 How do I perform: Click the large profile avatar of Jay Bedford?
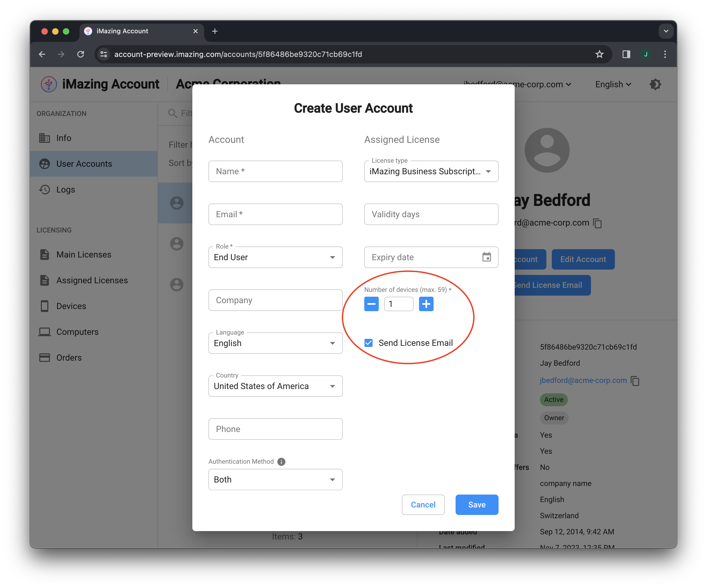(547, 150)
